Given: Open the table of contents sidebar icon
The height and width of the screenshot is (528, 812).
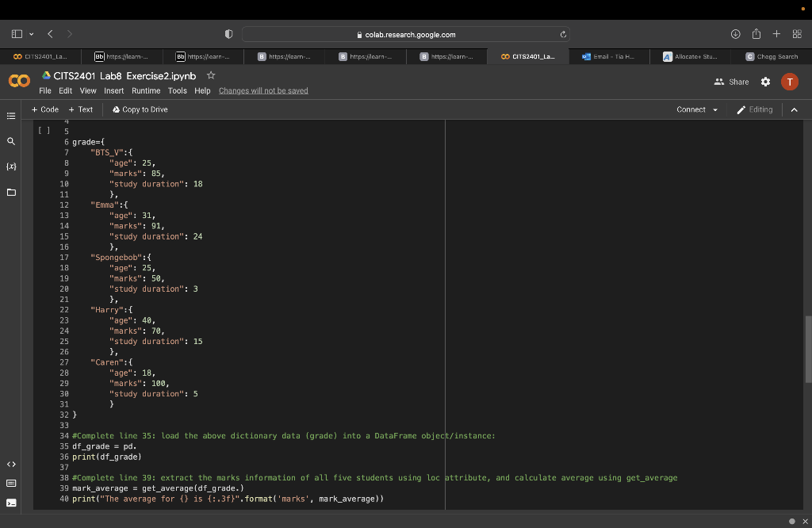Looking at the screenshot, I should click(x=11, y=116).
